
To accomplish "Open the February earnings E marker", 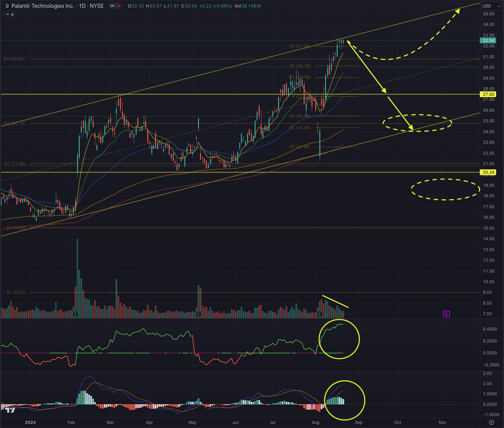I will pyautogui.click(x=76, y=314).
